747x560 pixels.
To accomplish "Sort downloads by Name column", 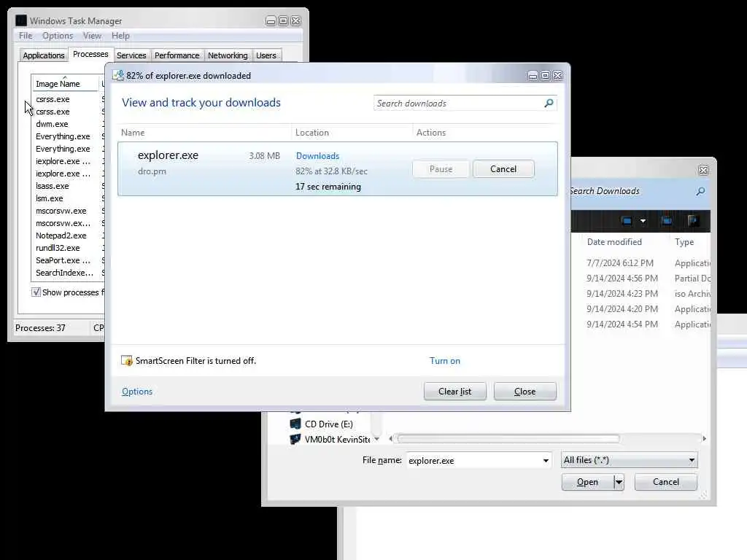I will [x=133, y=133].
